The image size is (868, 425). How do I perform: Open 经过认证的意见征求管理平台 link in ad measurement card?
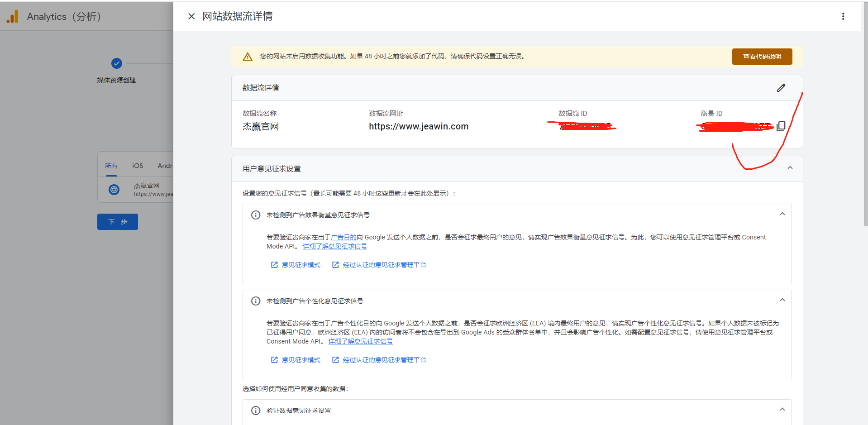(x=384, y=265)
